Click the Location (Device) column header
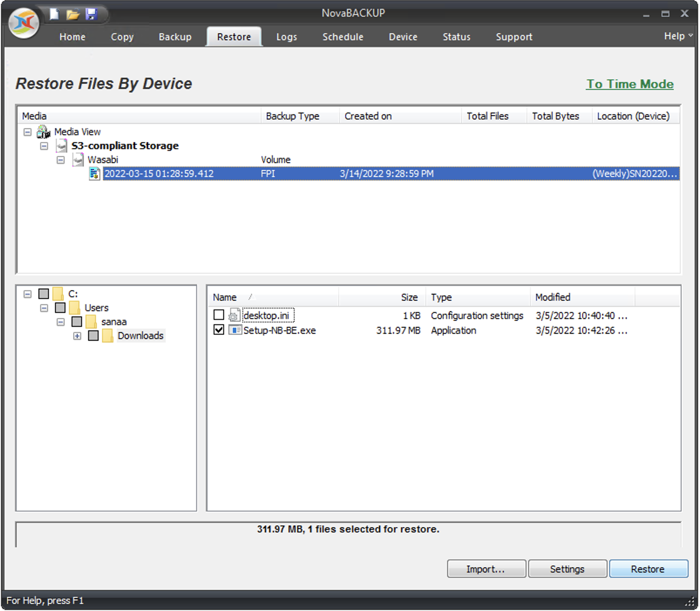Screen dimensions: 700x611 click(635, 116)
